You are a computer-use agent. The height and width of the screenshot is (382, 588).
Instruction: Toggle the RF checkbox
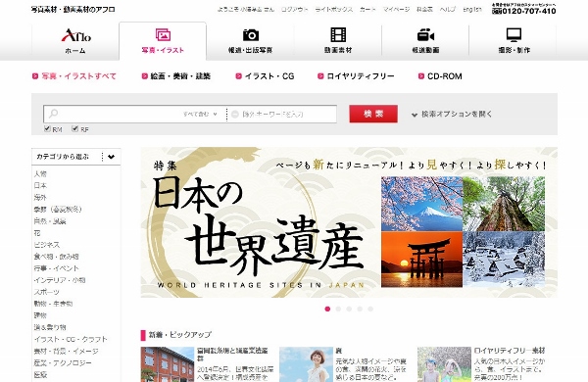(x=74, y=128)
